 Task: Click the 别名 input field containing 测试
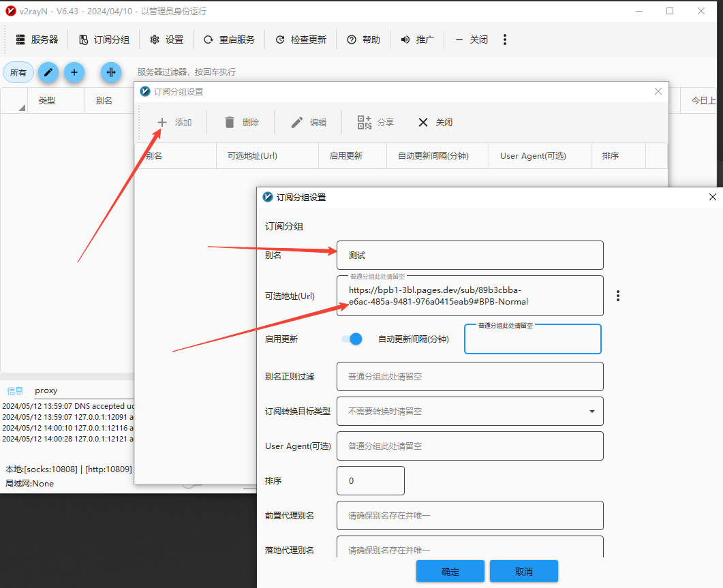click(470, 255)
